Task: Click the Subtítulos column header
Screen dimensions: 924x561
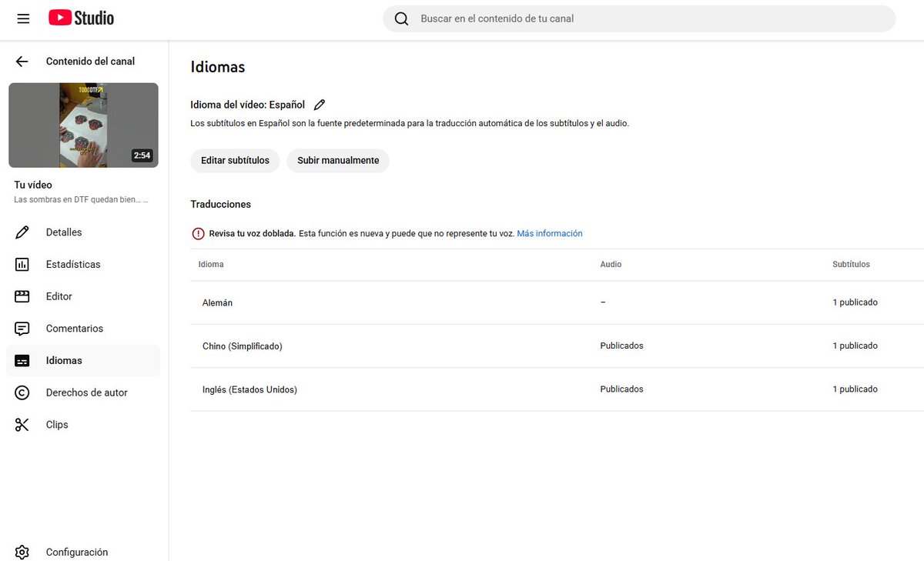Action: [x=851, y=265]
